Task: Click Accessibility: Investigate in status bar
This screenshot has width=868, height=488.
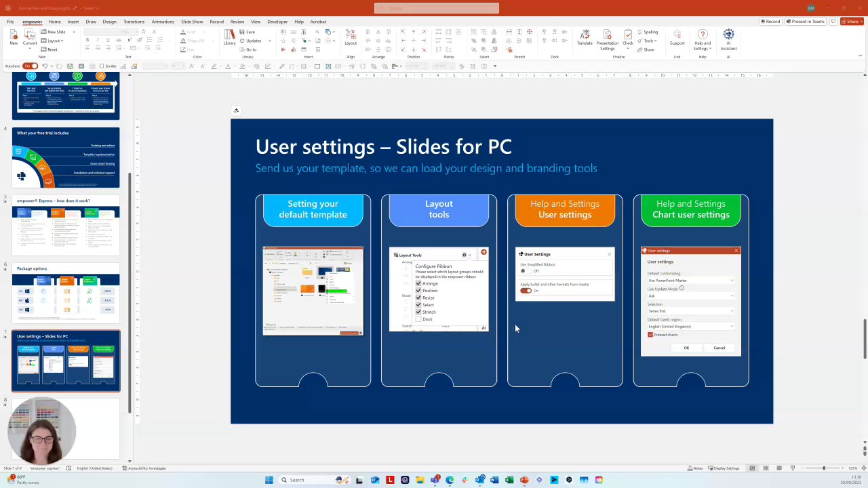Action: click(144, 468)
